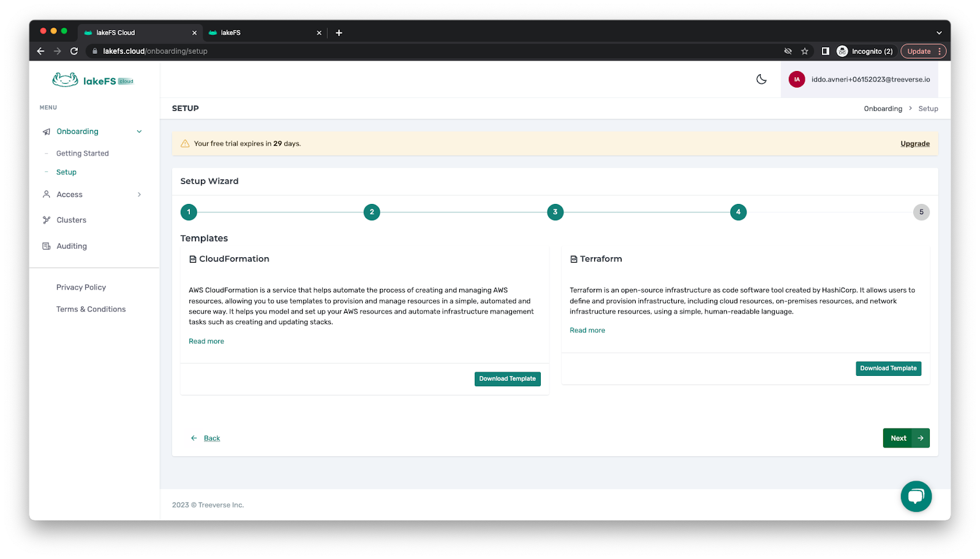The height and width of the screenshot is (559, 980).
Task: Click the site lock icon
Action: (95, 51)
